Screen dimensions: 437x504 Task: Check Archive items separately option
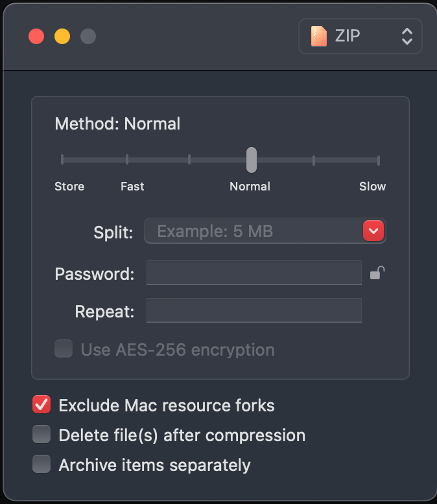41,464
